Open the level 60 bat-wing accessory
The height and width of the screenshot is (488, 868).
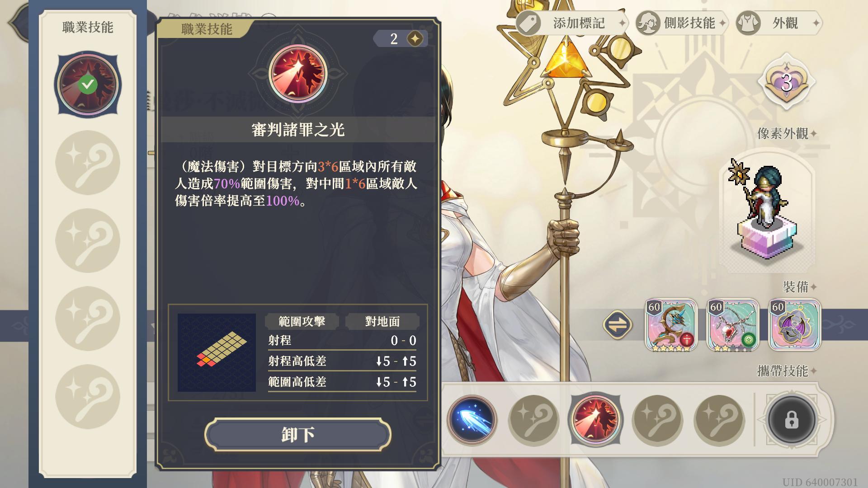point(795,324)
